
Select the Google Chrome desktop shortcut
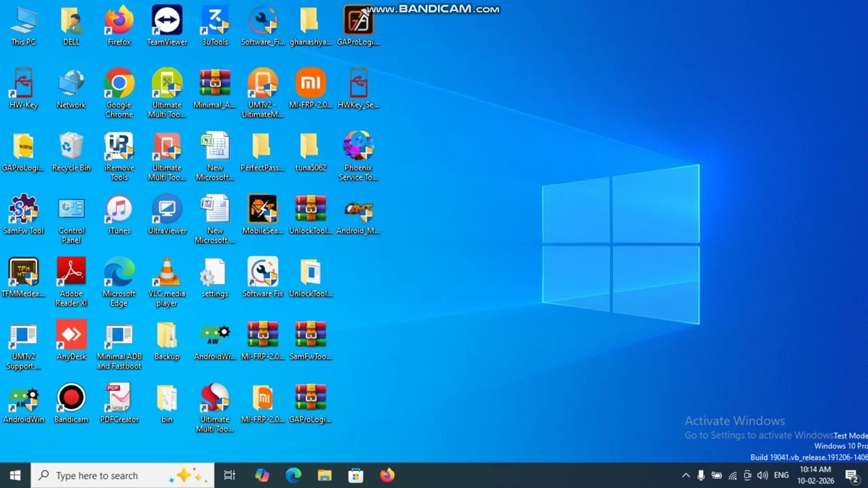click(119, 94)
